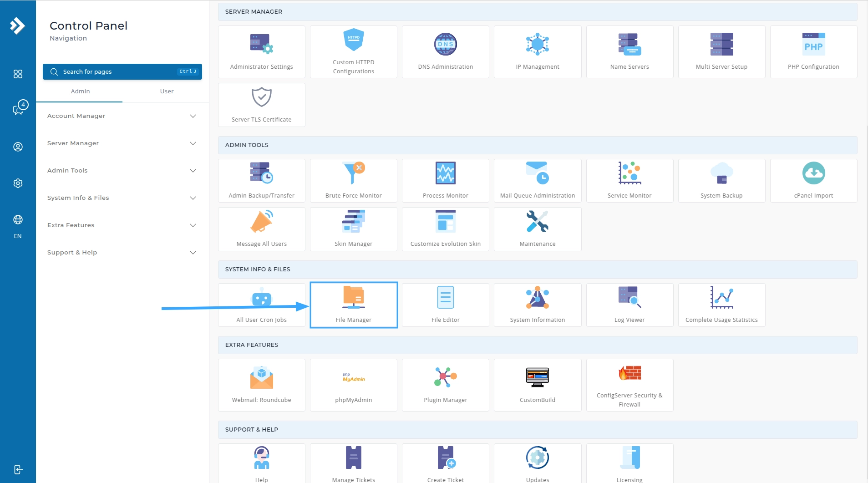Open Brute Force Monitor

[354, 181]
